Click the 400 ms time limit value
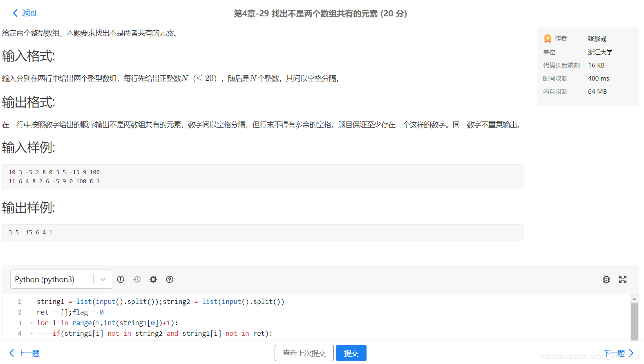The height and width of the screenshot is (364, 644). click(x=599, y=78)
